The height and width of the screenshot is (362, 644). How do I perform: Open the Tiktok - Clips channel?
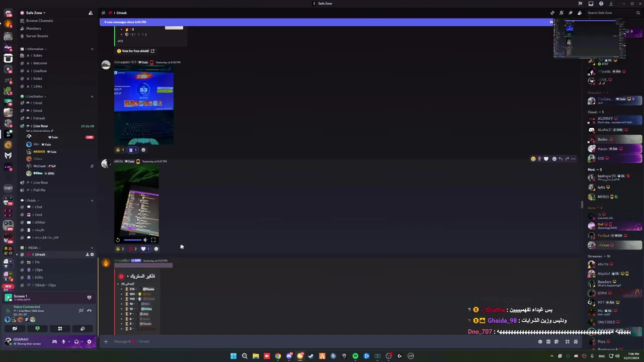coord(44,285)
